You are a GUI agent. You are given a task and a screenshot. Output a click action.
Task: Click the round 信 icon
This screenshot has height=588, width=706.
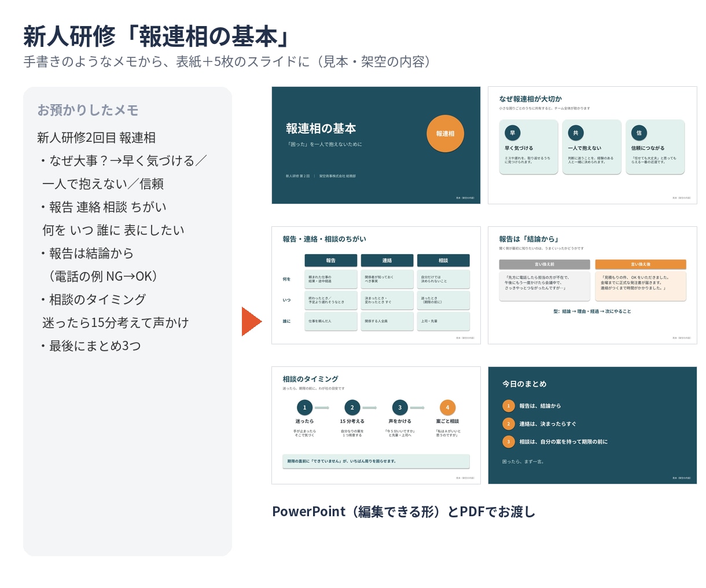[x=639, y=133]
